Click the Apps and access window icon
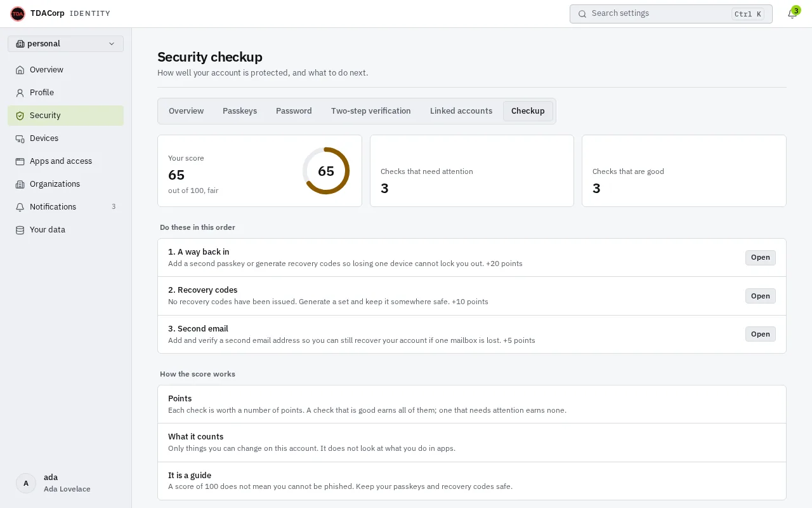This screenshot has width=812, height=508. click(x=20, y=161)
